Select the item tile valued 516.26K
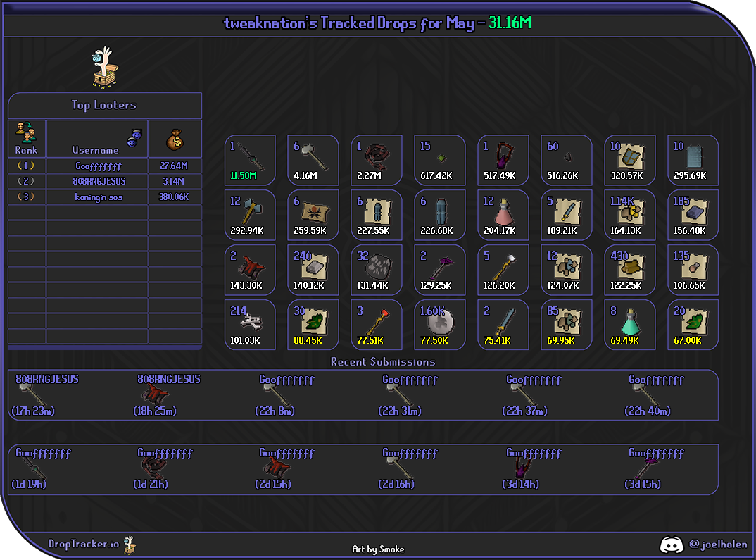 click(566, 160)
